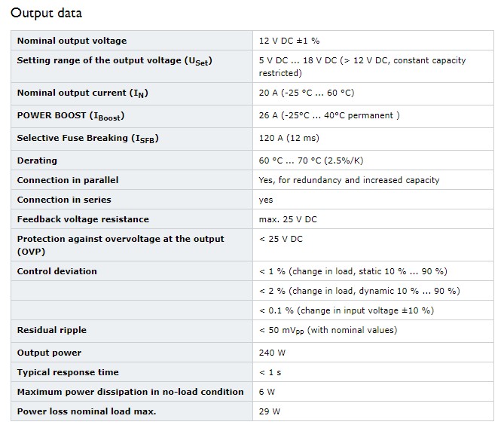Click the 120 A (12 ms) value

pos(289,138)
